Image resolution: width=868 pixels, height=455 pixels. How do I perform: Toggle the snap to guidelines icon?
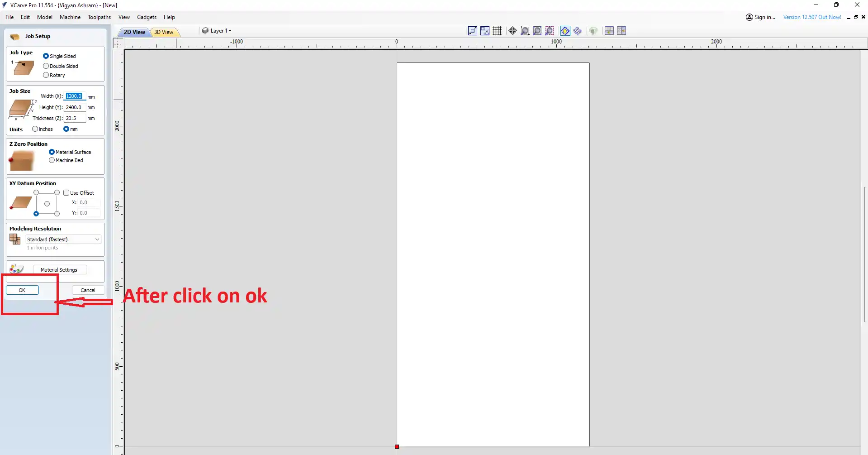point(485,31)
